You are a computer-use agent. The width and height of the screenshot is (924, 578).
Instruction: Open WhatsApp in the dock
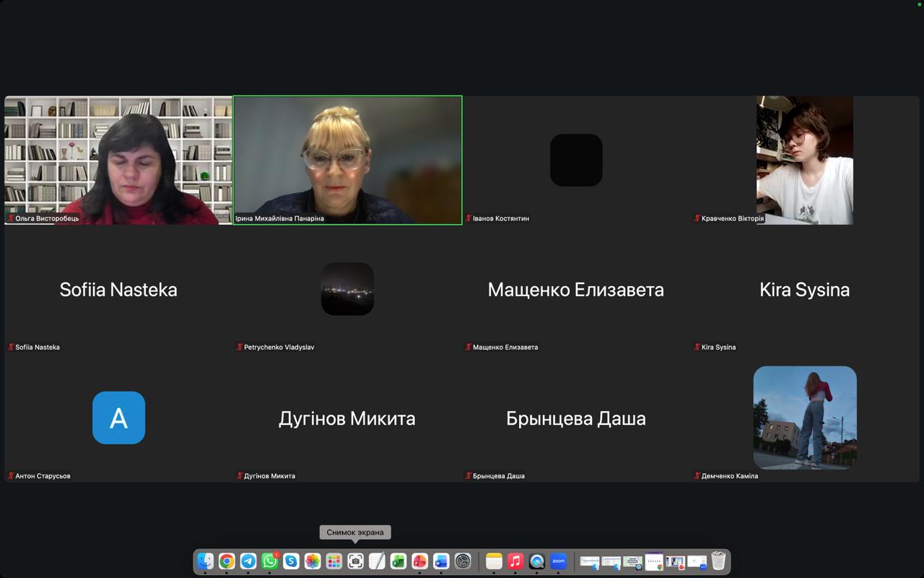[270, 561]
